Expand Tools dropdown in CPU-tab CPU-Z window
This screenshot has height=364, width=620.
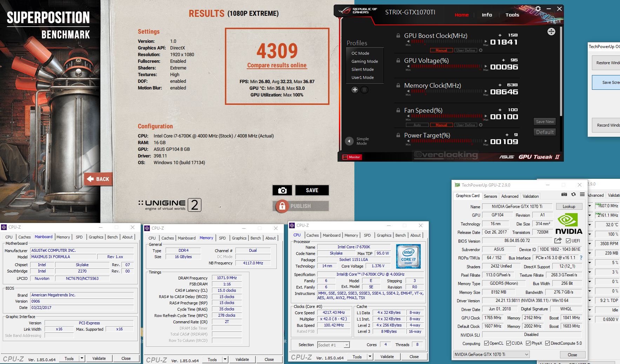pyautogui.click(x=370, y=357)
